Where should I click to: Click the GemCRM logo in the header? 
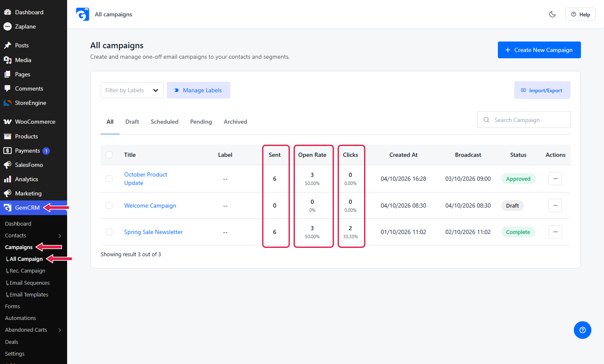(x=83, y=14)
